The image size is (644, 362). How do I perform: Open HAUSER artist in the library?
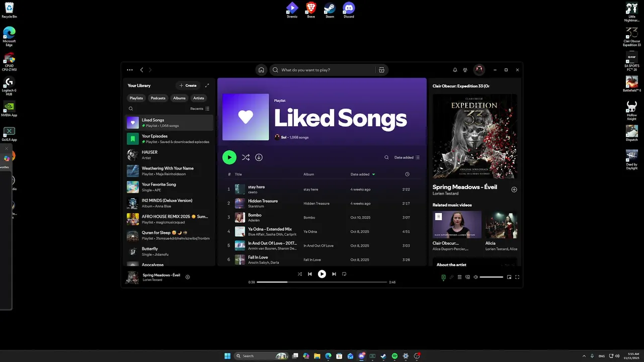pos(169,155)
